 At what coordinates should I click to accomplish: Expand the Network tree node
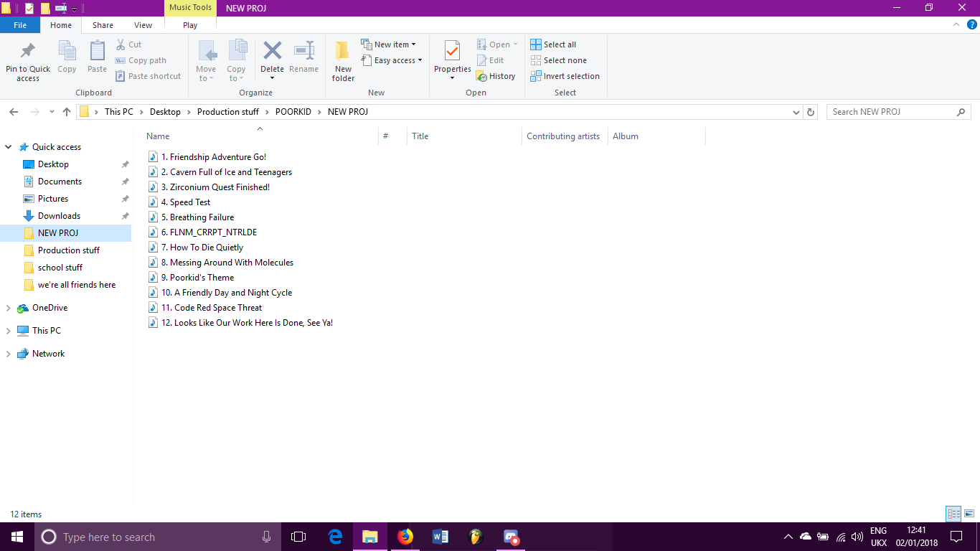click(9, 354)
